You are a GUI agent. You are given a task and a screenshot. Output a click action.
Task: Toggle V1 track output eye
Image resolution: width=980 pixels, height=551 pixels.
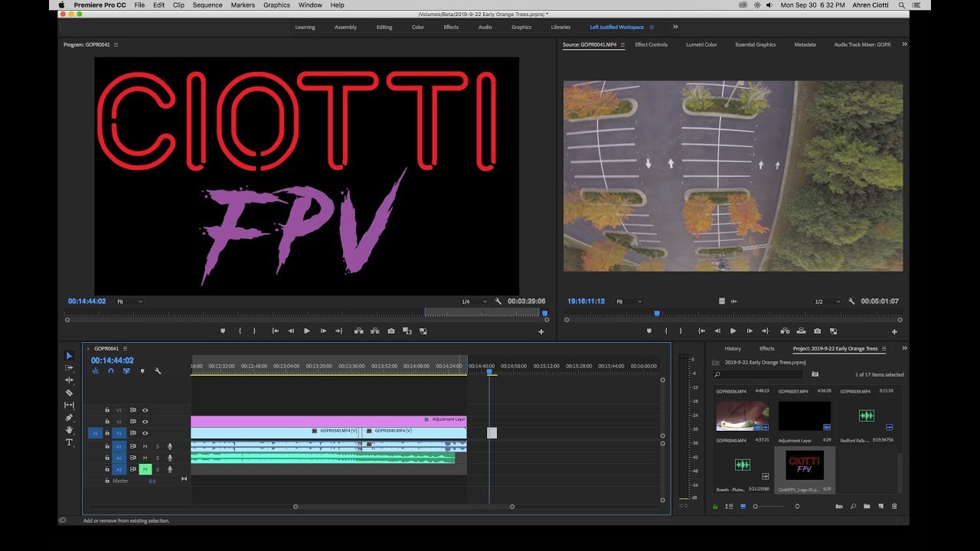coord(145,433)
